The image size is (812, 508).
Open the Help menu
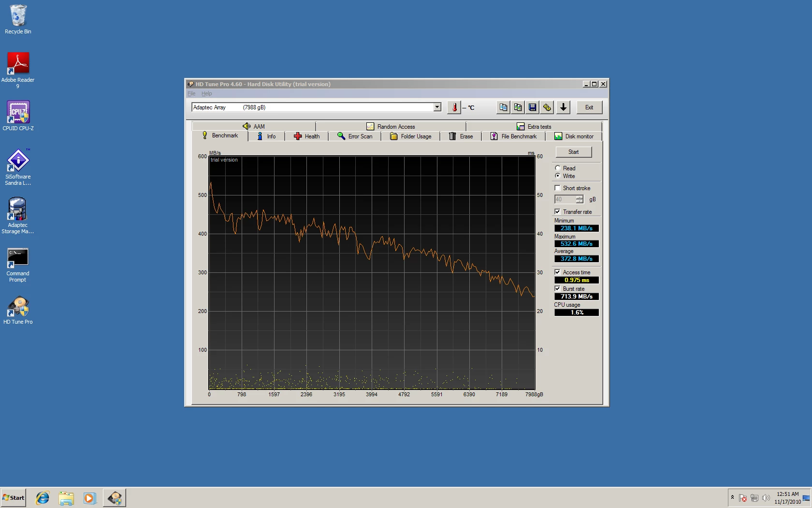pos(207,94)
